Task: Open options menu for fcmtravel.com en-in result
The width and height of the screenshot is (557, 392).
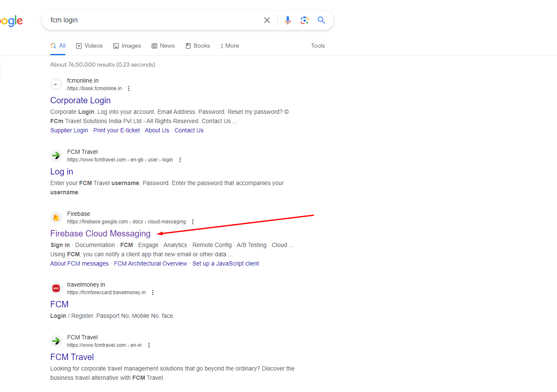Action: pos(149,345)
